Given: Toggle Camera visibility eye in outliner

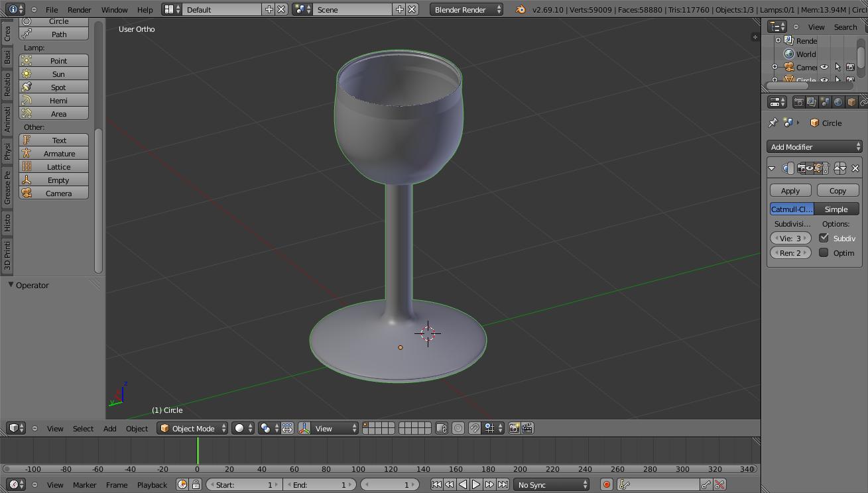Looking at the screenshot, I should pyautogui.click(x=824, y=67).
